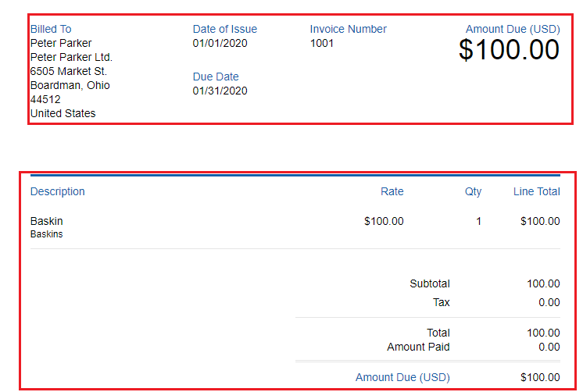The height and width of the screenshot is (392, 583).
Task: Click the quantity value 1
Action: [479, 221]
